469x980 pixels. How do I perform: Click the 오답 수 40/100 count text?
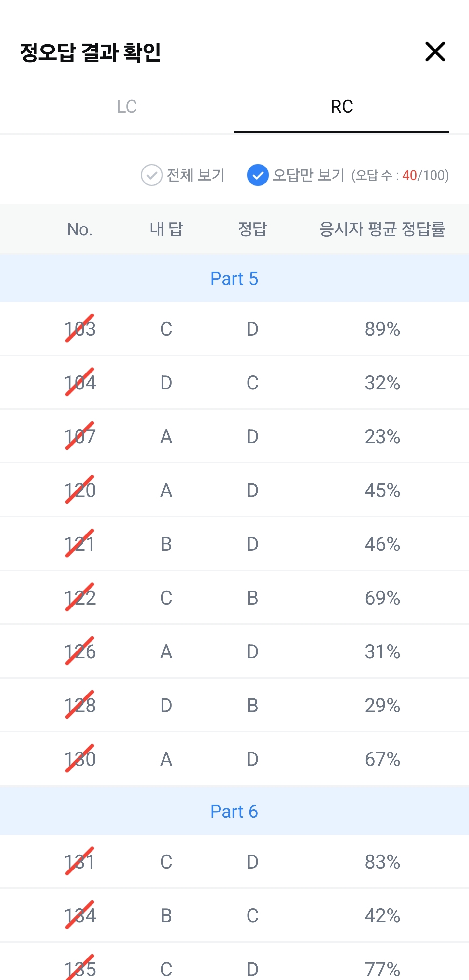coord(400,175)
